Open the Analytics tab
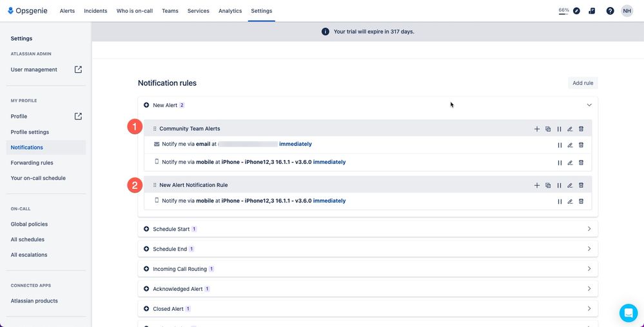The image size is (644, 327). (230, 11)
